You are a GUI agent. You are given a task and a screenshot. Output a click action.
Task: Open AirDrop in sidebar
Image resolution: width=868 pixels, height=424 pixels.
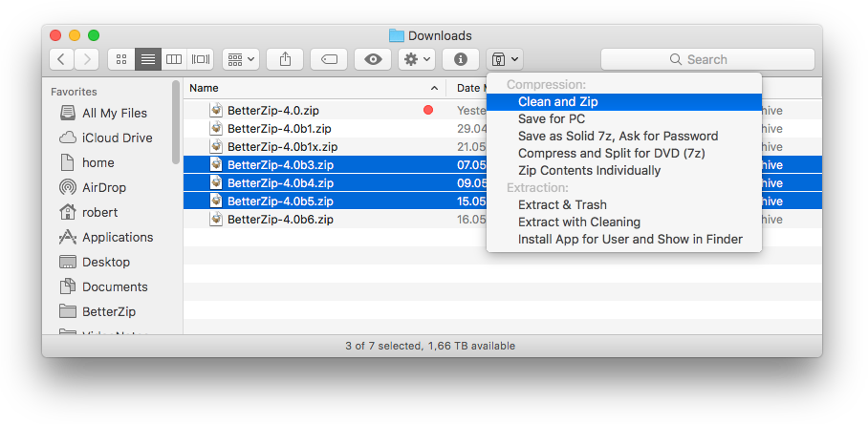pyautogui.click(x=93, y=187)
